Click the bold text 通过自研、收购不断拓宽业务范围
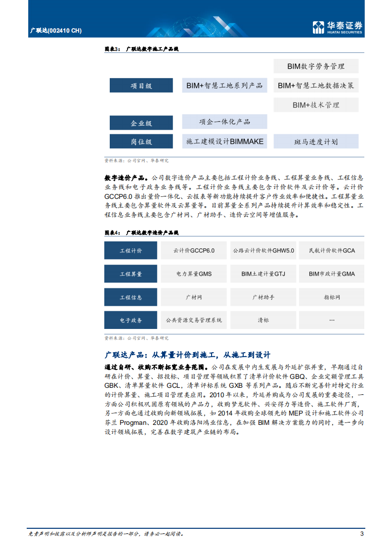Image resolution: width=392 pixels, height=555 pixels. tap(156, 367)
